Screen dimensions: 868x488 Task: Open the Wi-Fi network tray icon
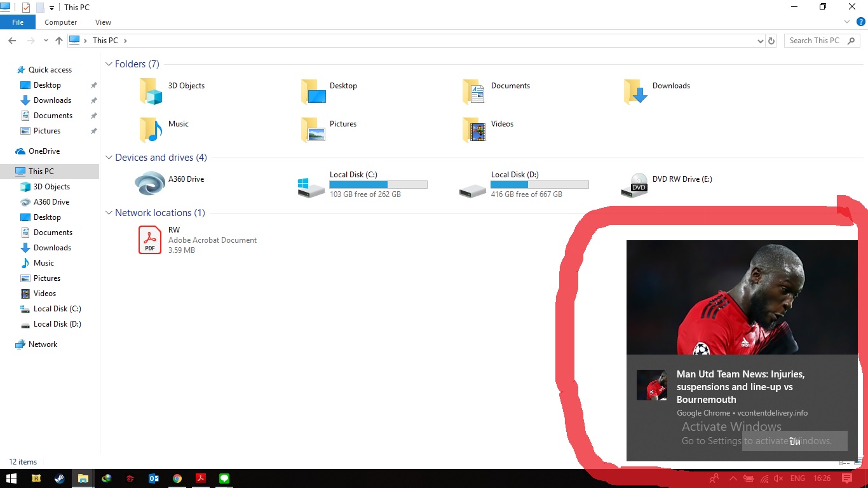764,478
